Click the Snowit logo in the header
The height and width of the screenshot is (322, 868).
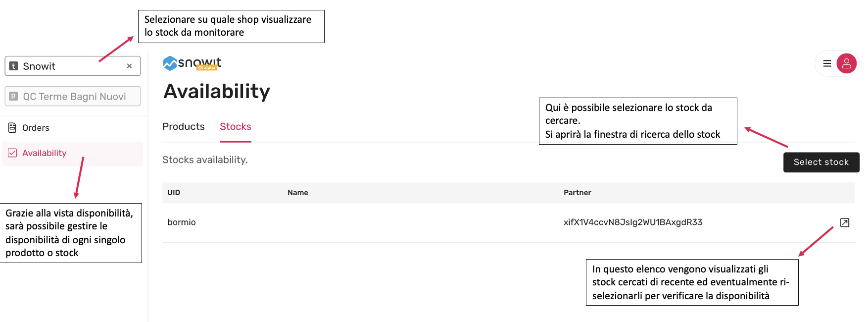192,63
